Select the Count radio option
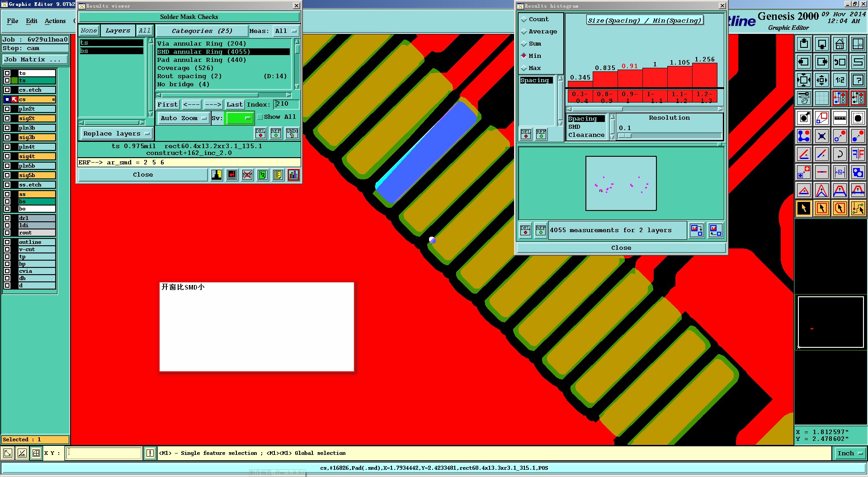 coord(524,19)
